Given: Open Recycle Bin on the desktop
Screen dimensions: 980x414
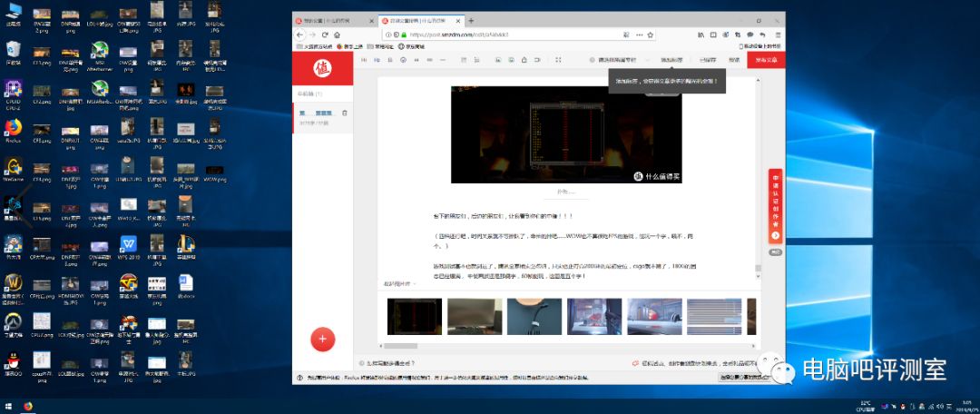Looking at the screenshot, I should (x=13, y=52).
